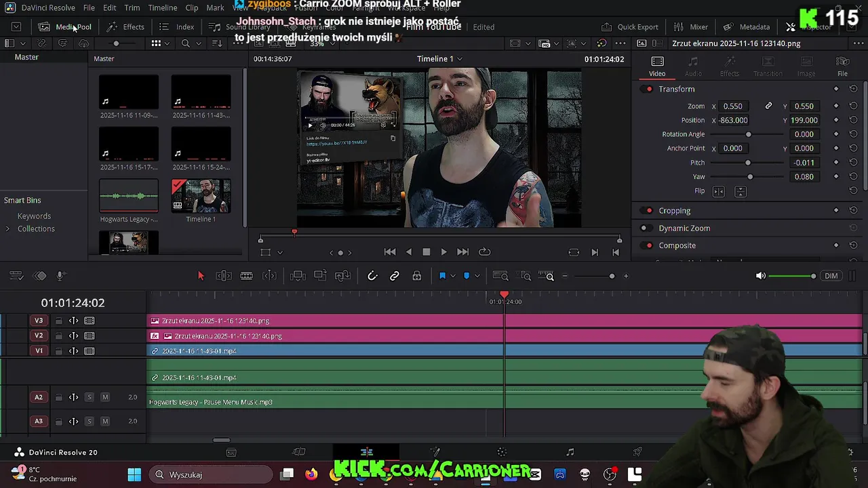Open the File menu
Screen dimensions: 868x488
click(89, 7)
